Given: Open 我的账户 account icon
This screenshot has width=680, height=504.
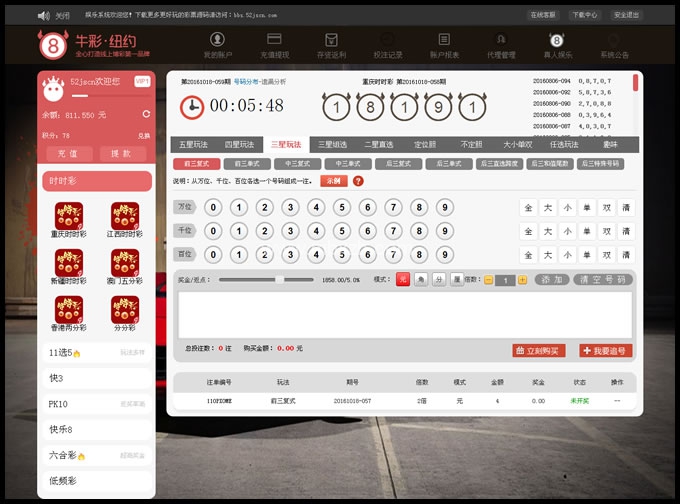Looking at the screenshot, I should pyautogui.click(x=217, y=39).
